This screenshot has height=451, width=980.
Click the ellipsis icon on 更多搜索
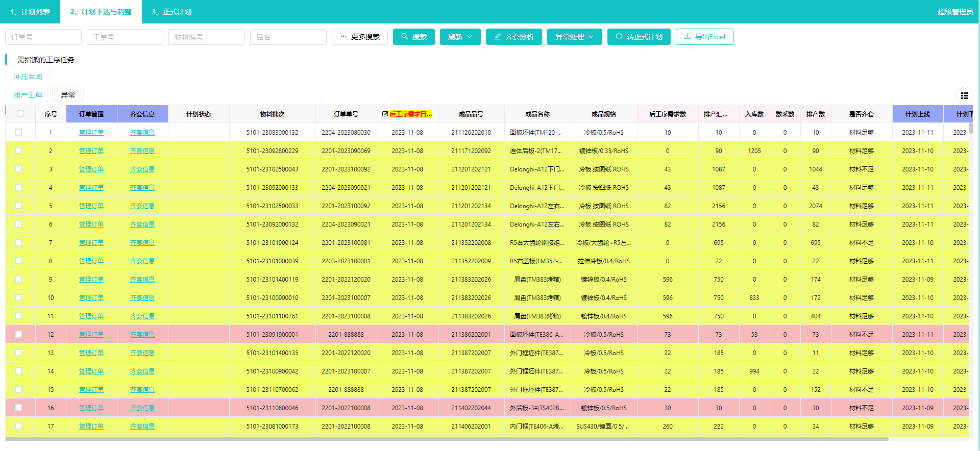[x=344, y=37]
